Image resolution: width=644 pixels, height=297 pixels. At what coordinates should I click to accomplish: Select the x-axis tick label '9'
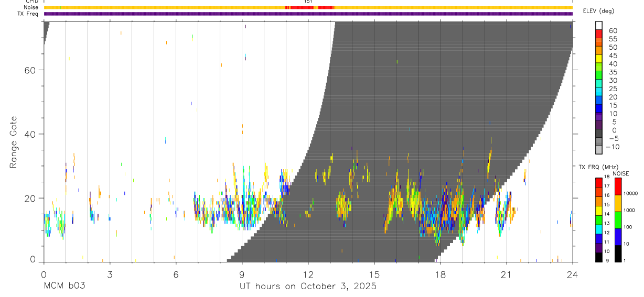click(x=242, y=274)
